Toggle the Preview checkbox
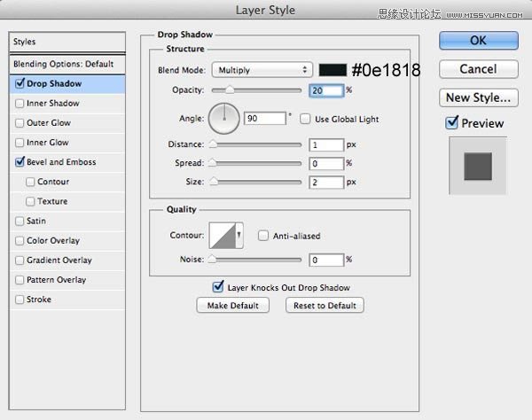 click(452, 122)
